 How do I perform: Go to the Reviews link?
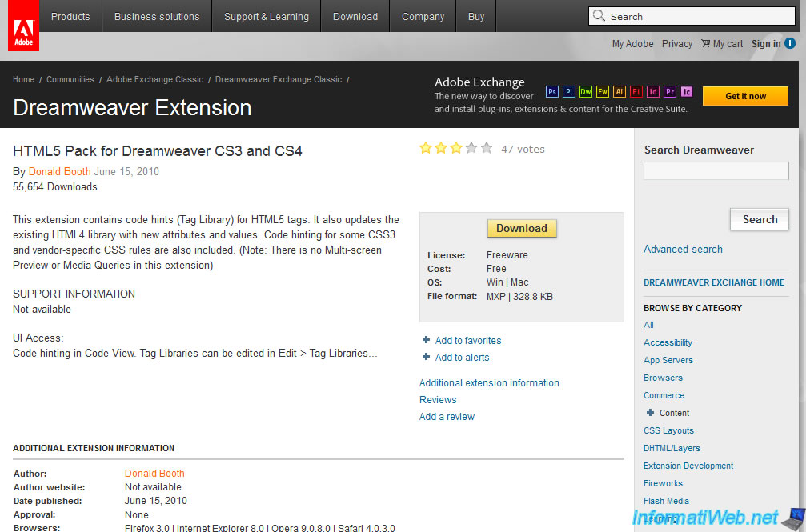pyautogui.click(x=438, y=400)
